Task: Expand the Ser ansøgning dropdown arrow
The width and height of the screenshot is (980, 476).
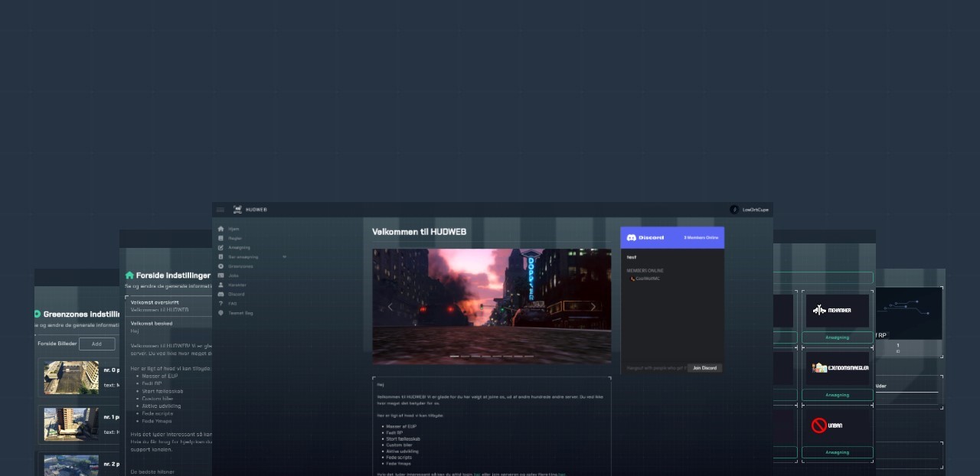Action: 284,257
